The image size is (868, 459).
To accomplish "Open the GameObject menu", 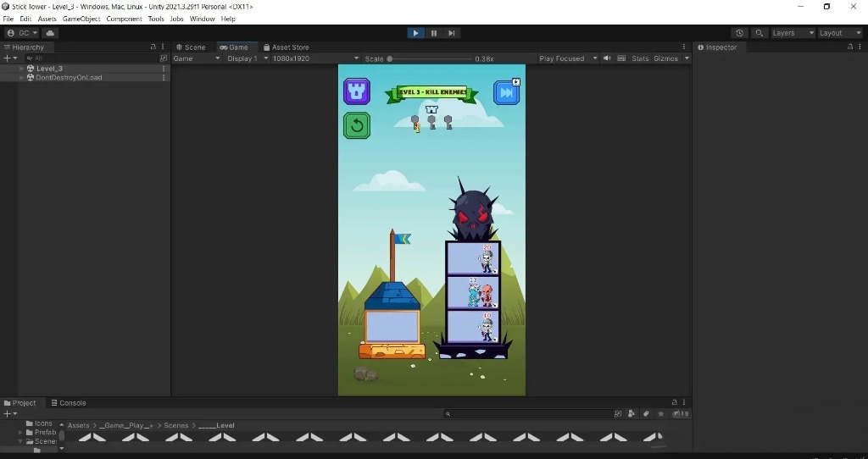I will pos(81,19).
